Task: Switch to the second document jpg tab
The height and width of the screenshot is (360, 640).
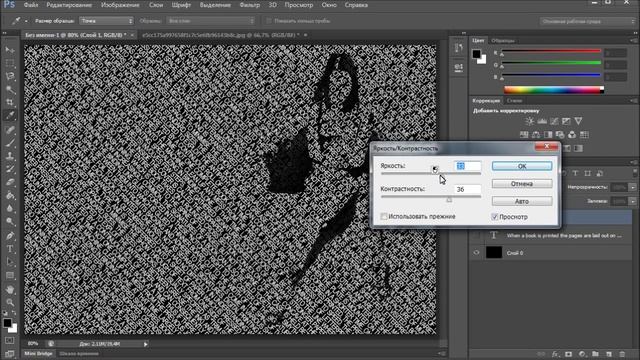Action: click(221, 35)
